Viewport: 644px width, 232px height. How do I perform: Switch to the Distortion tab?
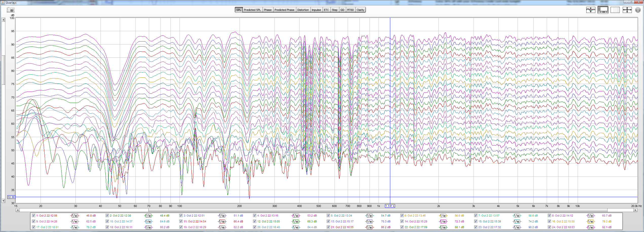[x=303, y=10]
